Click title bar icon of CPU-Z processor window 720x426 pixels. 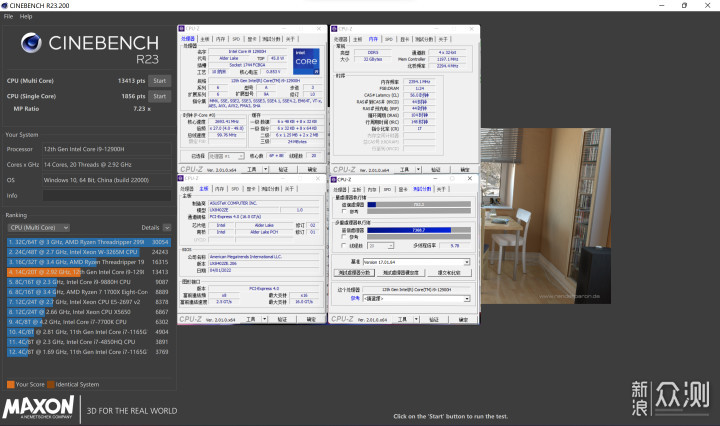[181, 28]
